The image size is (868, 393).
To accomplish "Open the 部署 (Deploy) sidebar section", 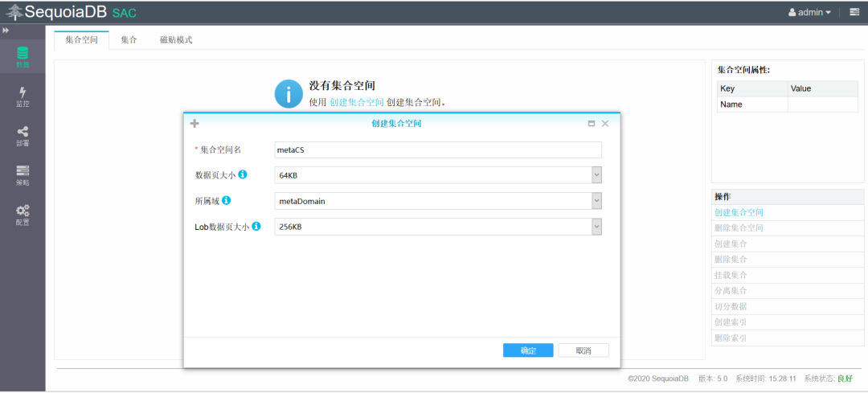I will click(x=23, y=136).
